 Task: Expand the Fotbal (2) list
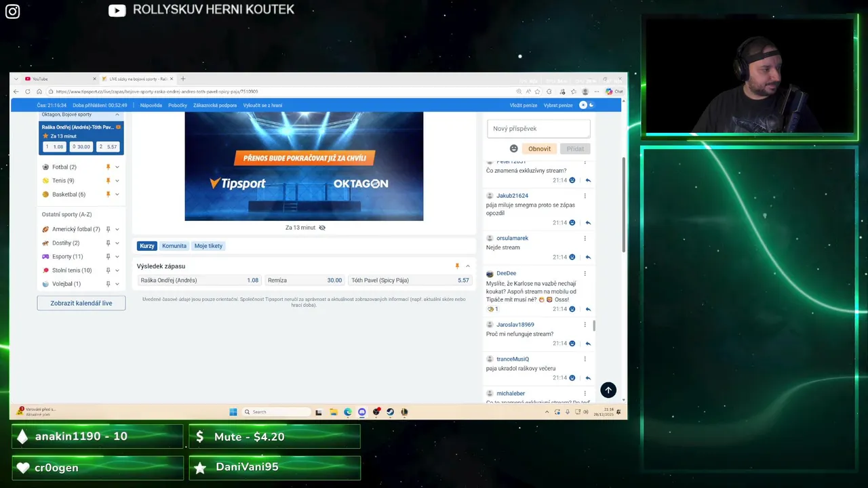117,167
